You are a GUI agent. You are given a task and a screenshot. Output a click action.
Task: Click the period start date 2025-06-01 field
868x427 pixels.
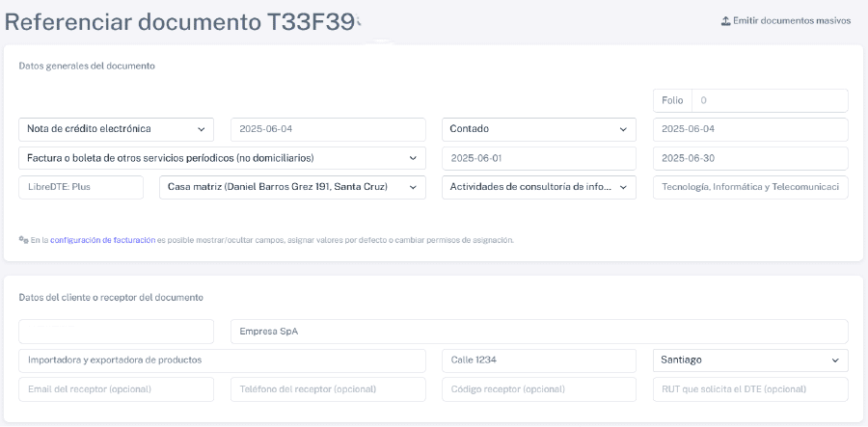[x=538, y=158]
